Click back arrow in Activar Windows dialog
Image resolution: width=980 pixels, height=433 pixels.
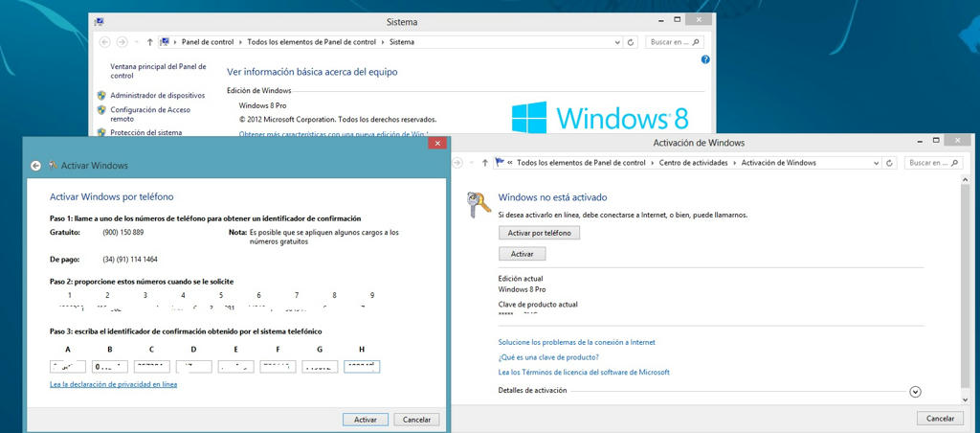tap(35, 165)
